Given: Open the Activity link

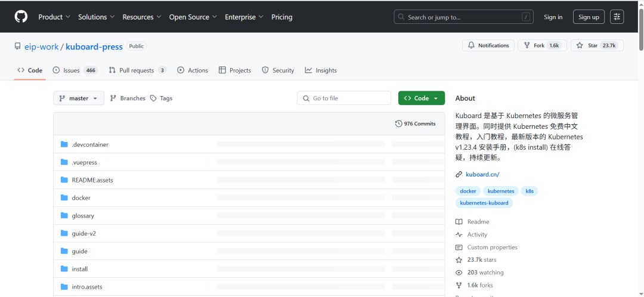Looking at the screenshot, I should (x=472, y=234).
